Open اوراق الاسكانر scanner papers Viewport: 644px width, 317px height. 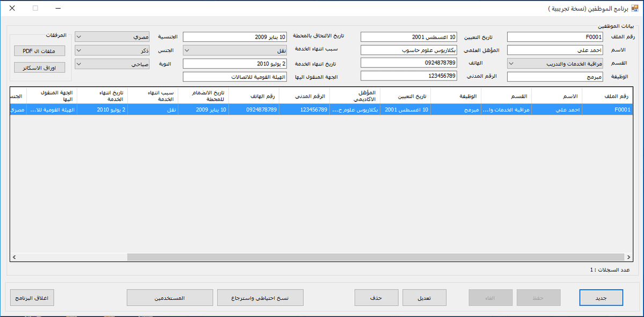(x=39, y=68)
